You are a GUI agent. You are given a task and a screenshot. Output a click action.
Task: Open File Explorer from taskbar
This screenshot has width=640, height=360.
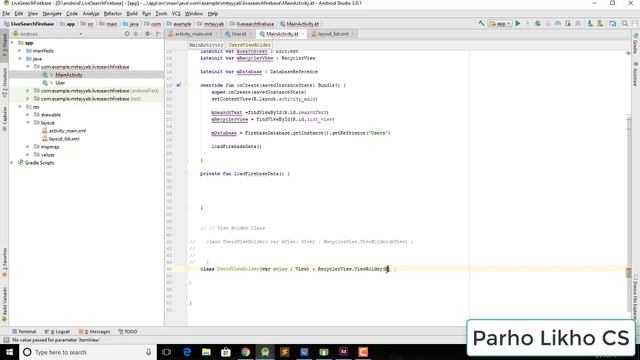point(207,352)
